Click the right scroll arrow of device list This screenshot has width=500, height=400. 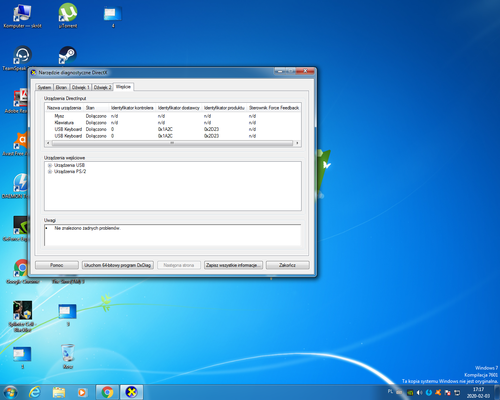pyautogui.click(x=297, y=143)
